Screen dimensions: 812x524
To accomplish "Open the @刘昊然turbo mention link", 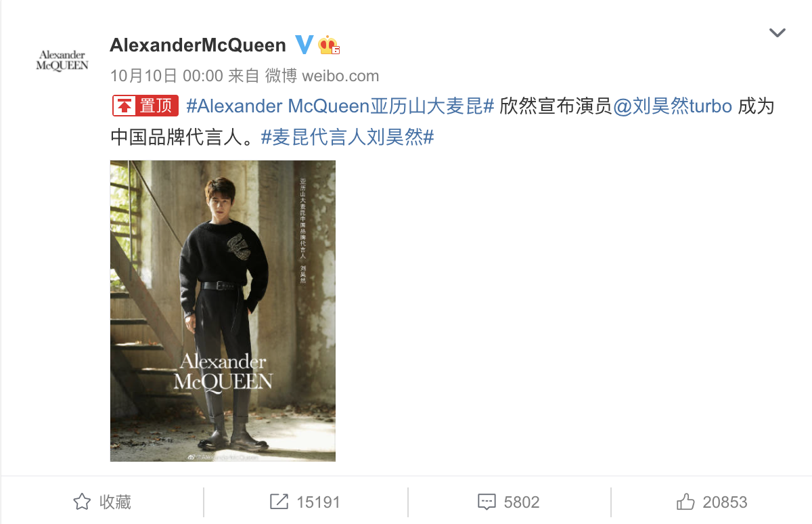I will [673, 106].
